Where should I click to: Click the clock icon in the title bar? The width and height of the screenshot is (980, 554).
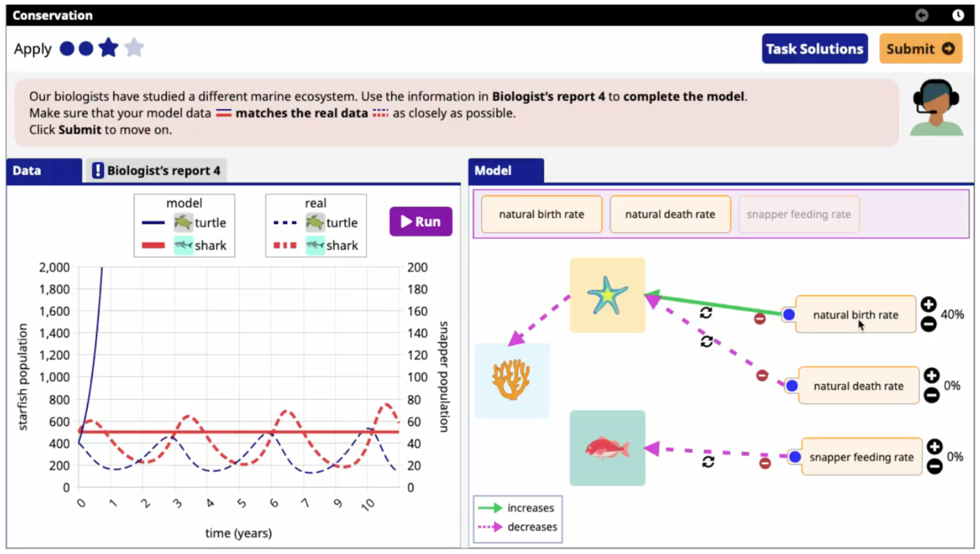(x=958, y=15)
